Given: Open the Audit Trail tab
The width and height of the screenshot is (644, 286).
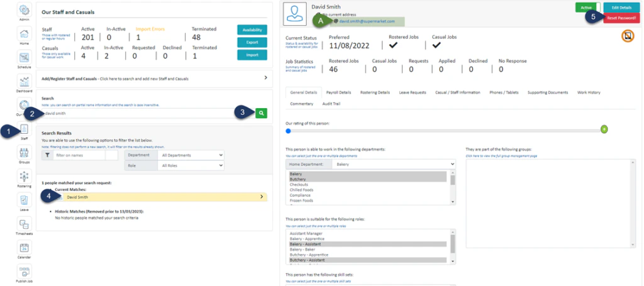Looking at the screenshot, I should pos(331,104).
